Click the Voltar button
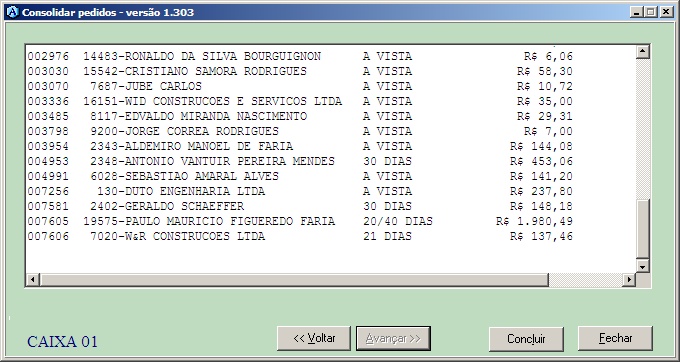 coord(314,338)
